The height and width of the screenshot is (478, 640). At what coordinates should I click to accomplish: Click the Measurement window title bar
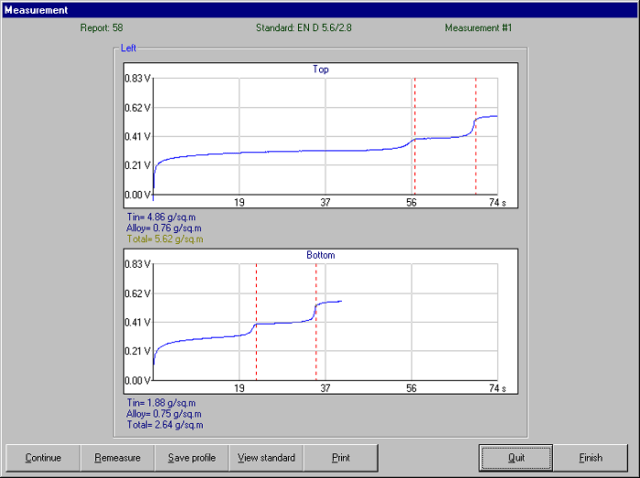pos(320,10)
